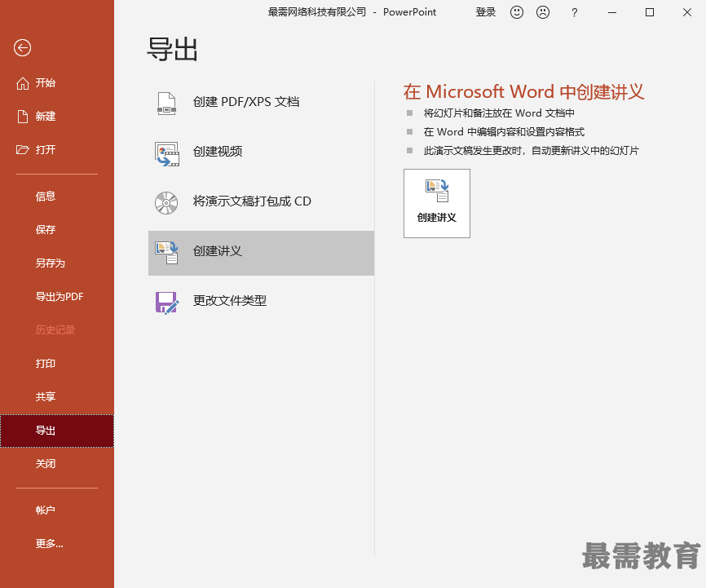Click the text 将幻灯片和备注放在 Word 文档中

pyautogui.click(x=499, y=113)
